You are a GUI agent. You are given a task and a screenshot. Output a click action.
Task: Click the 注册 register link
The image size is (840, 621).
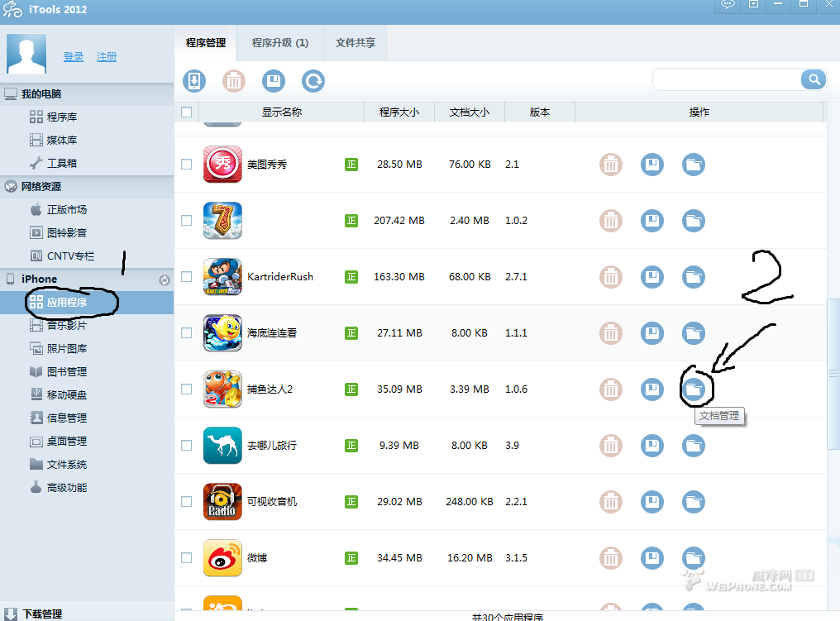(x=107, y=57)
